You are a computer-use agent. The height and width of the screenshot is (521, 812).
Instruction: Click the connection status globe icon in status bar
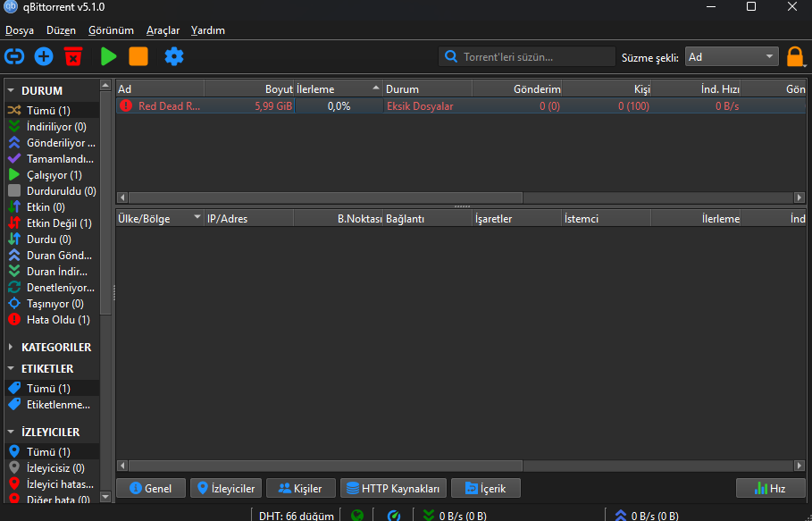coord(357,516)
